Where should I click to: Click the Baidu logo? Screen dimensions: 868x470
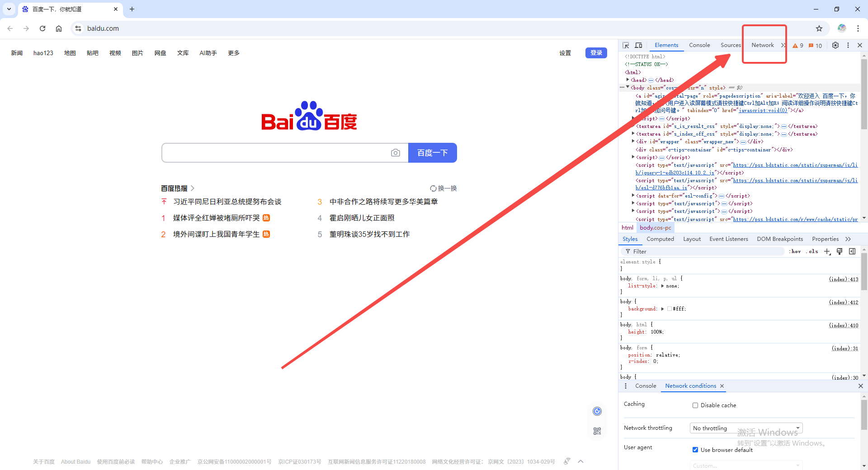pyautogui.click(x=309, y=116)
